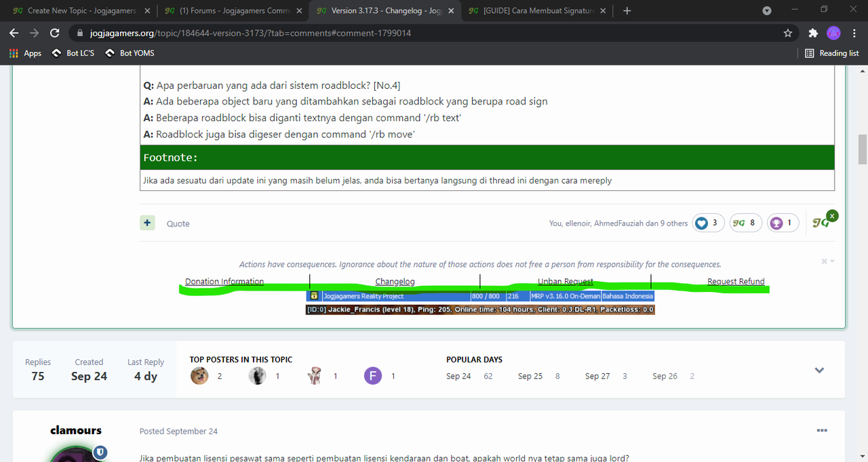Open the Donation Information signature link
Image resolution: width=868 pixels, height=462 pixels.
pos(224,282)
